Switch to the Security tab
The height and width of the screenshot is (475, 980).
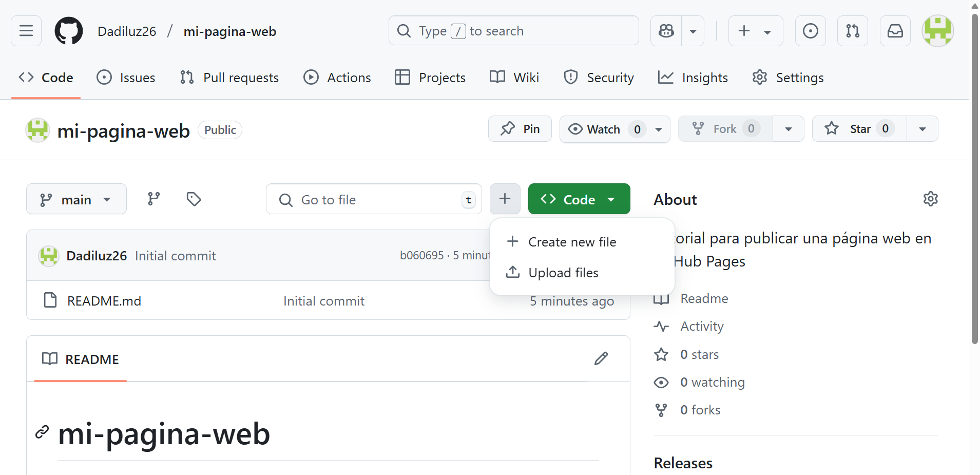(x=599, y=78)
